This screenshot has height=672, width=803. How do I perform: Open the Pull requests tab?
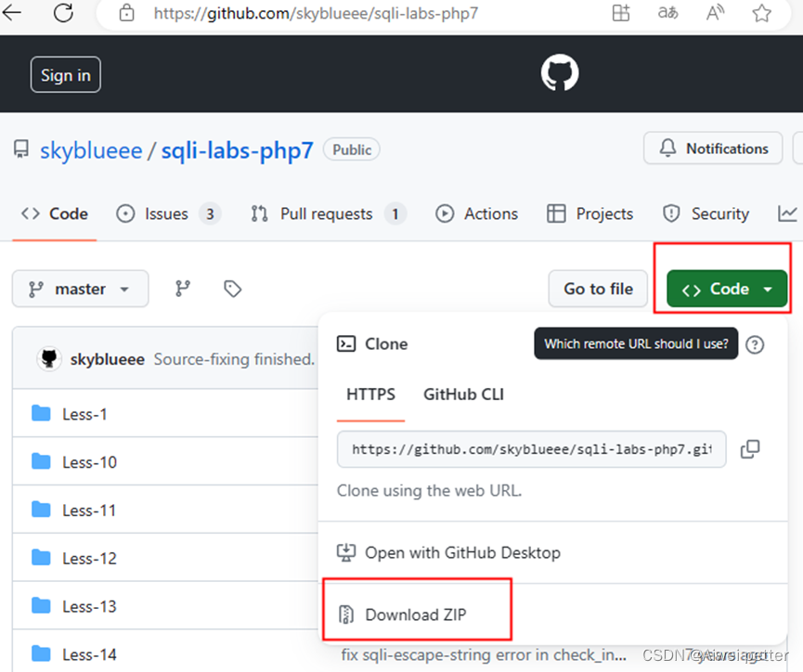pos(329,213)
